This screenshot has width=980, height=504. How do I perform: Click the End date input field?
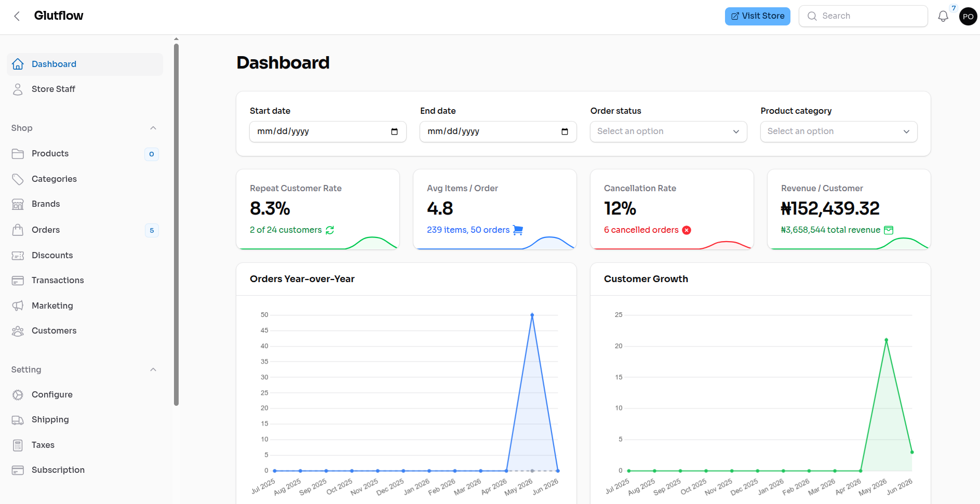[498, 131]
